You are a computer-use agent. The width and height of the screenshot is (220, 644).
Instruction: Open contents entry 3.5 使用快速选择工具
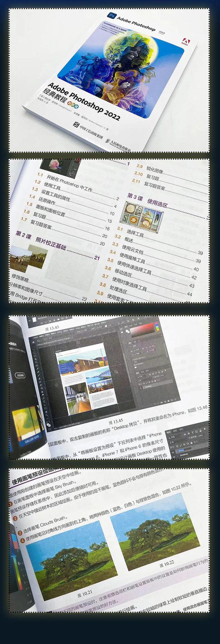(129, 266)
